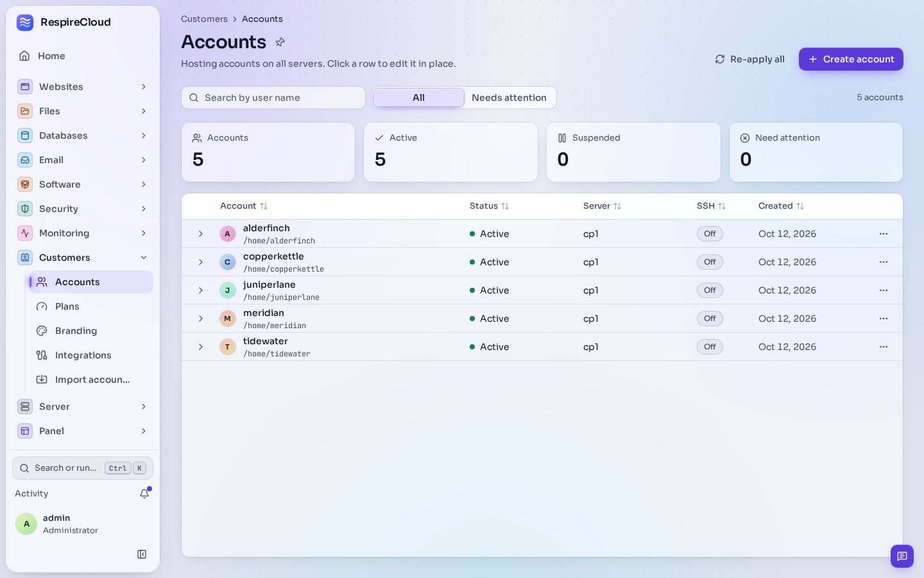Expand the copperkettle account row
The height and width of the screenshot is (578, 924).
coord(201,262)
